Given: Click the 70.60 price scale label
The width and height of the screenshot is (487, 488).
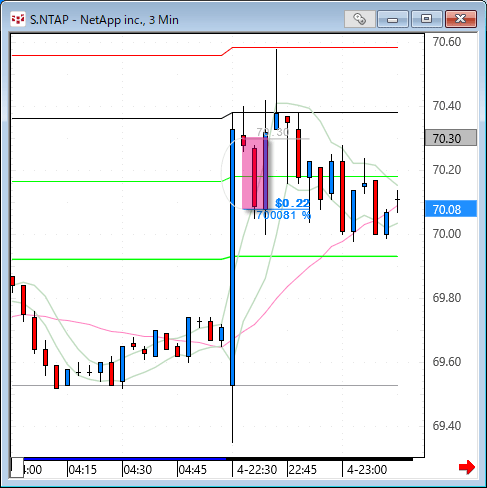Looking at the screenshot, I should click(447, 42).
